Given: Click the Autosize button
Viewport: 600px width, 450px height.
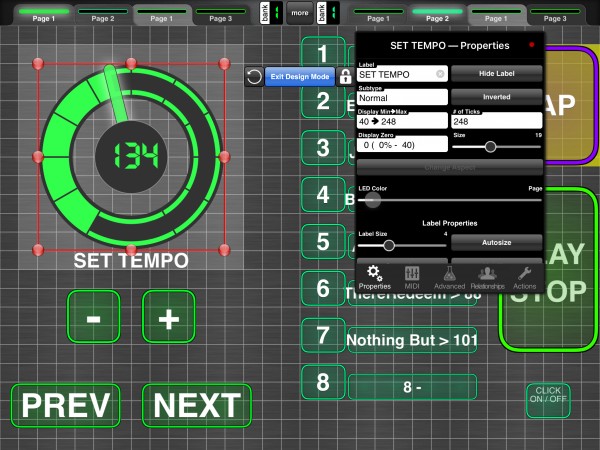Looking at the screenshot, I should 496,243.
